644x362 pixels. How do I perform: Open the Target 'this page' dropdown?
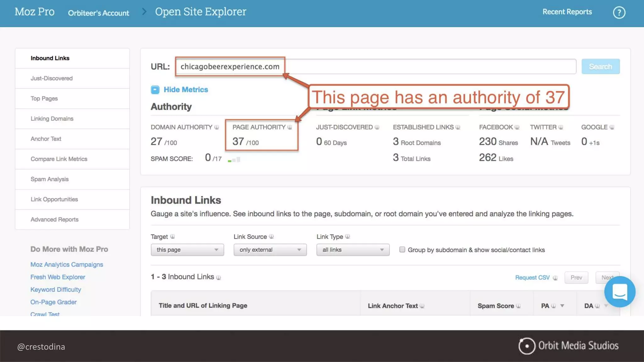click(187, 250)
